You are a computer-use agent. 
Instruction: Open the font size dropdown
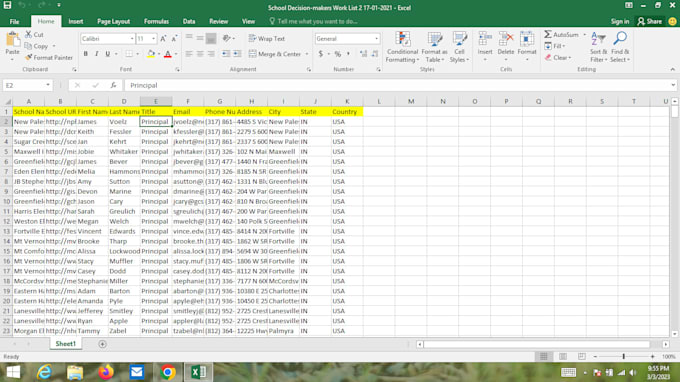pyautogui.click(x=153, y=39)
